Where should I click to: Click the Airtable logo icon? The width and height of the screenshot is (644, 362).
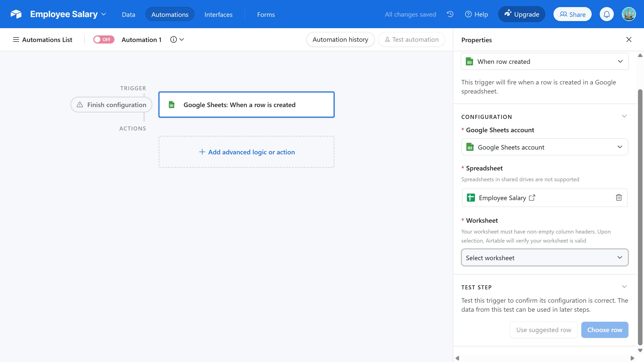[x=16, y=14]
